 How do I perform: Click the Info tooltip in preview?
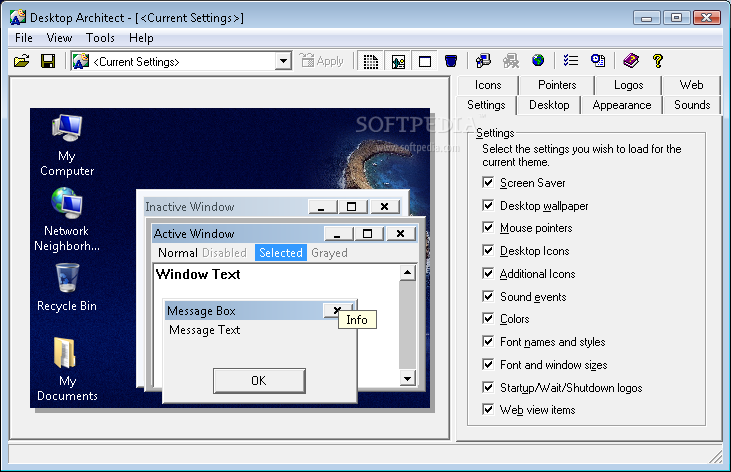click(x=357, y=319)
